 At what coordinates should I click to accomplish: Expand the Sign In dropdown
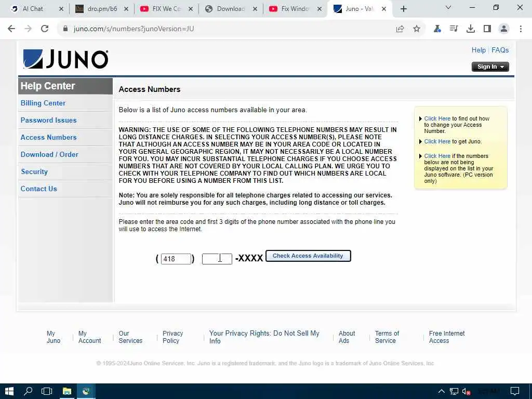(490, 67)
